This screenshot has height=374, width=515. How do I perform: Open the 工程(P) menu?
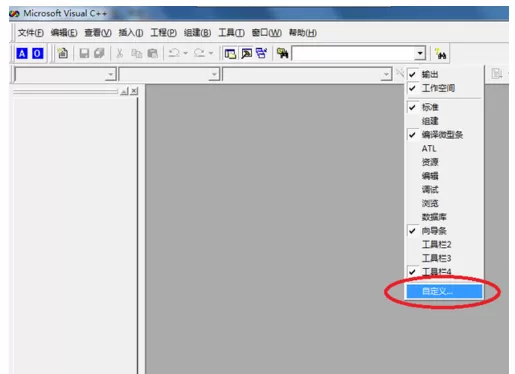click(x=163, y=33)
